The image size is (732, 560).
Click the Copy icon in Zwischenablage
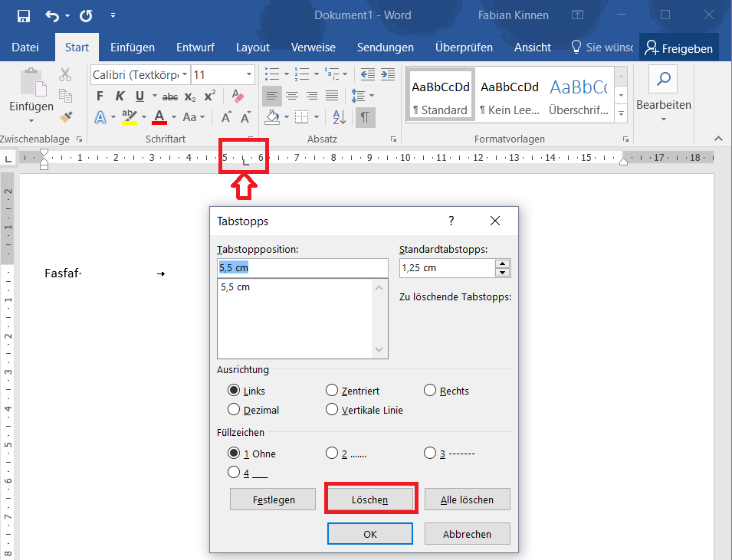click(65, 96)
